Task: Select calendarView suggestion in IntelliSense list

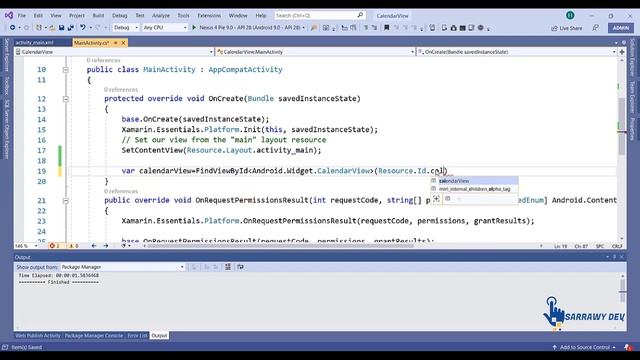Action: tap(475, 181)
